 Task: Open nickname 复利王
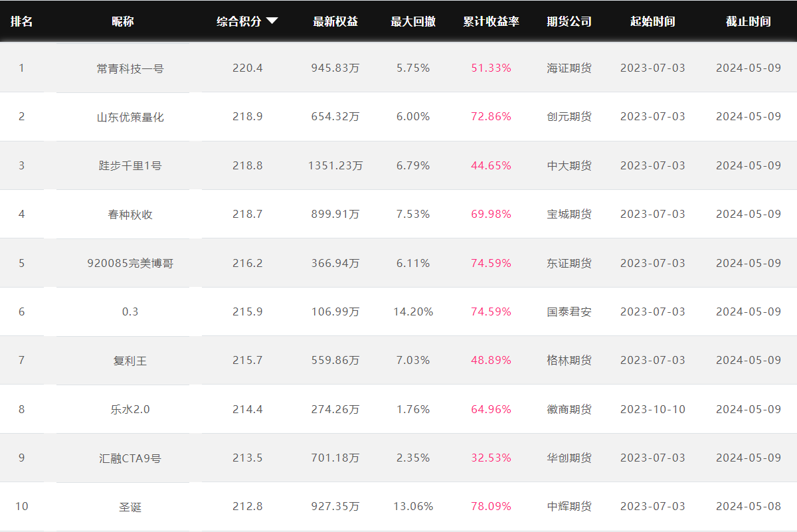pyautogui.click(x=130, y=361)
